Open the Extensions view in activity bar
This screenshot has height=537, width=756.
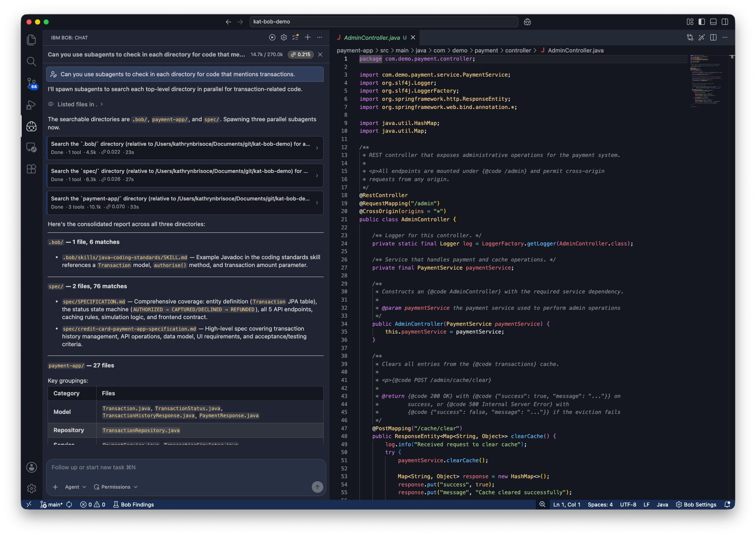[32, 169]
